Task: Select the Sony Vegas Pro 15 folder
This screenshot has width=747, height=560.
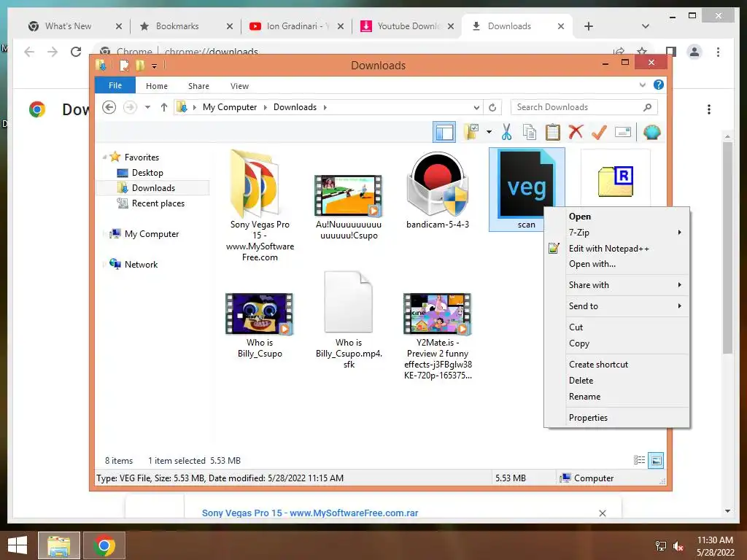Action: [x=260, y=206]
